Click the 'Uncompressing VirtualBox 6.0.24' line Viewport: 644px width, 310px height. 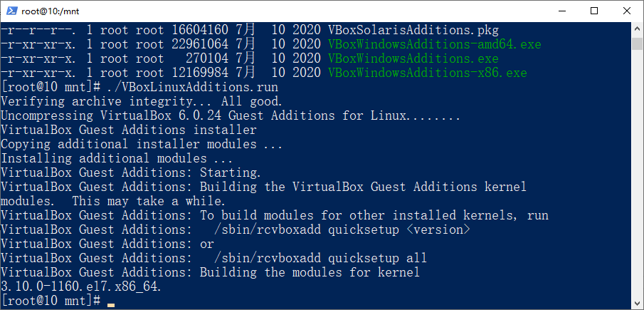pyautogui.click(x=231, y=115)
